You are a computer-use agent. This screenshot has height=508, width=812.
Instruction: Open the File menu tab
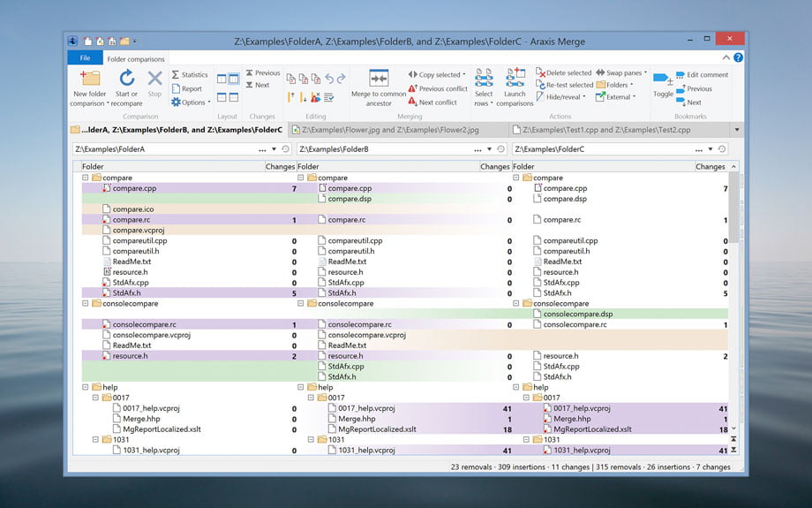[x=85, y=58]
